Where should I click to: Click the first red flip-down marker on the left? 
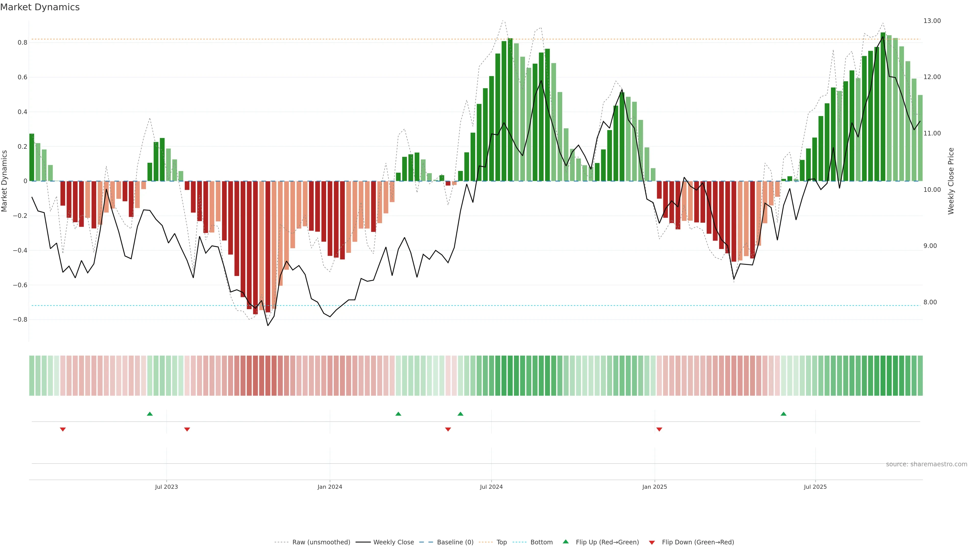coord(63,429)
